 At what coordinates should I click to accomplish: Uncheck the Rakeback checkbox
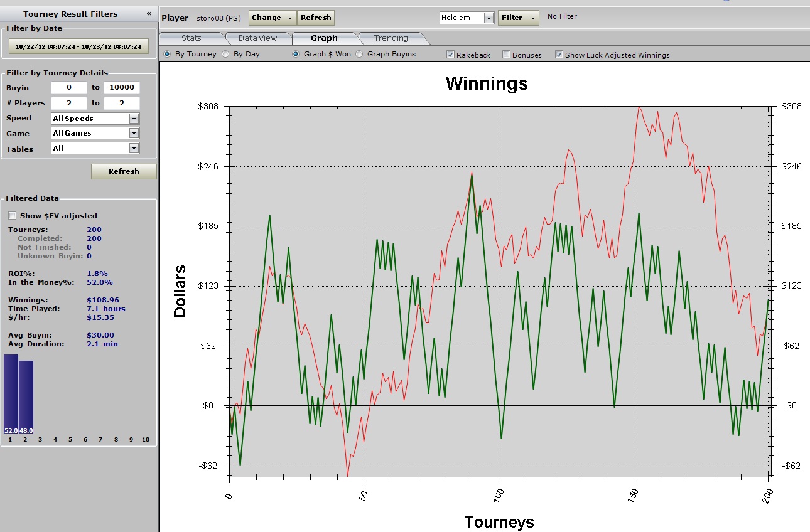click(x=450, y=55)
